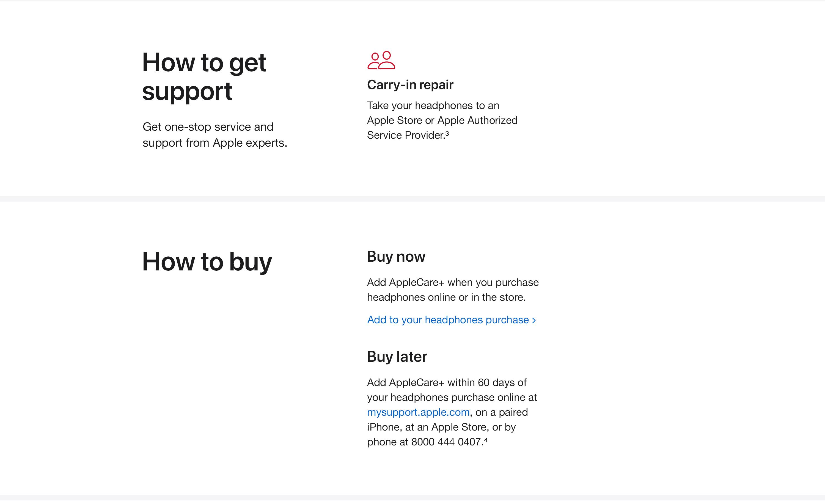Image resolution: width=825 pixels, height=504 pixels.
Task: Click the Add AppleCare+ when you purchase text
Action: 453,290
